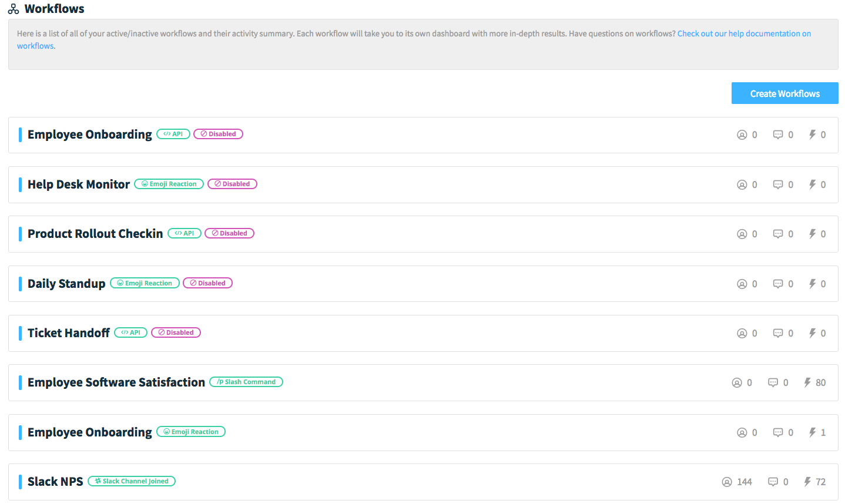Click users icon on Help Desk Monitor row

click(x=742, y=184)
